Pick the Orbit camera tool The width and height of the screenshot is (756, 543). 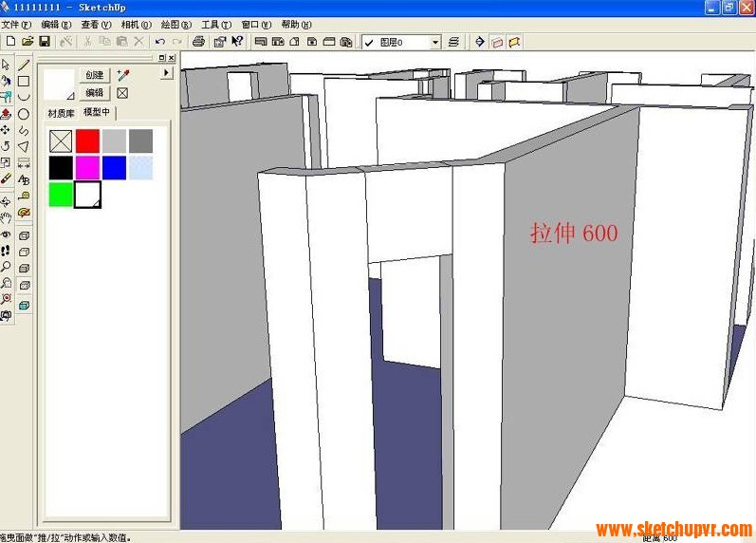coord(6,201)
